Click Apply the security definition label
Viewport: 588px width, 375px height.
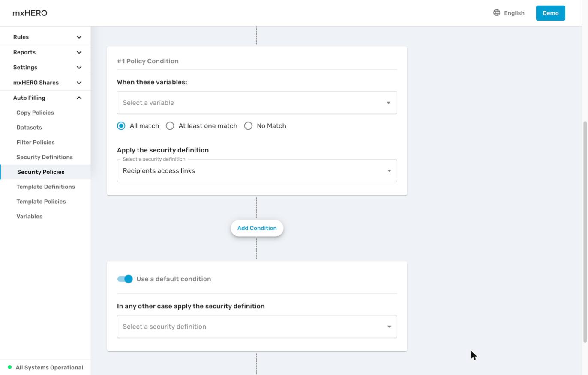(163, 150)
